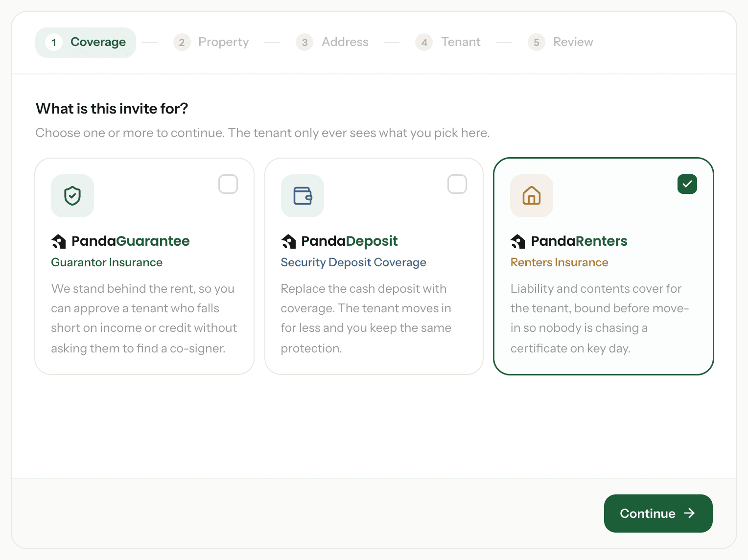Click the step 2 number badge
Viewport: 748px width, 560px height.
click(182, 43)
